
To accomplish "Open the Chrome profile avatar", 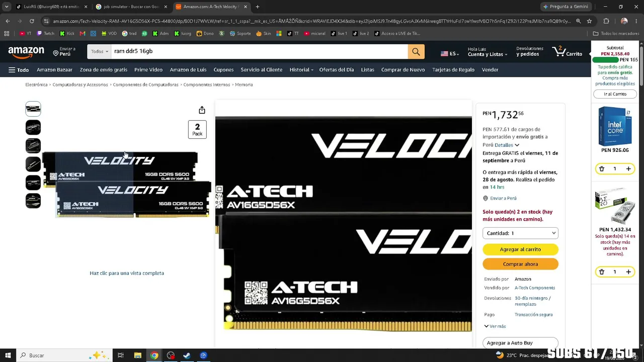I will [624, 21].
